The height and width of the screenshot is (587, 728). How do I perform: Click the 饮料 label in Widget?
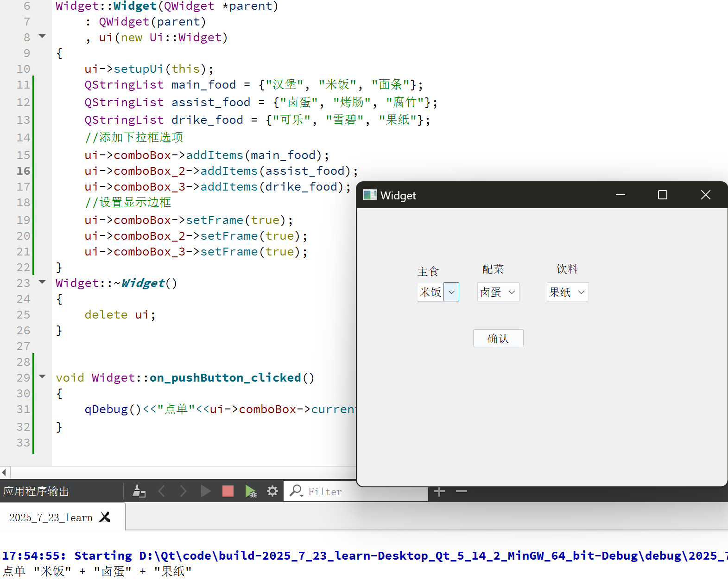[567, 269]
